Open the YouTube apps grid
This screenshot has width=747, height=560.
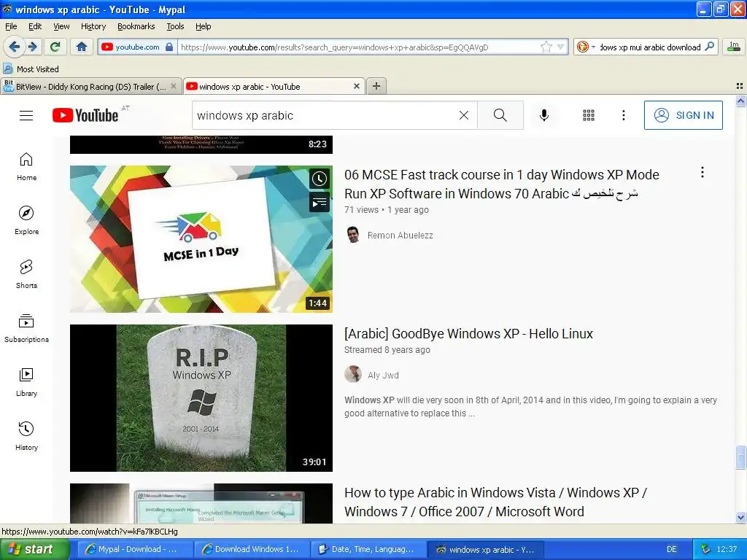(589, 115)
